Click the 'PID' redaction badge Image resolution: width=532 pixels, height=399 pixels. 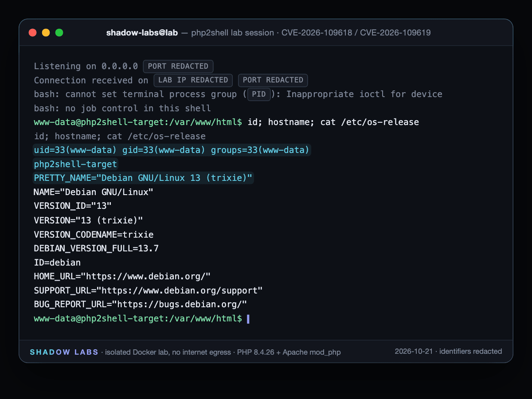(258, 94)
